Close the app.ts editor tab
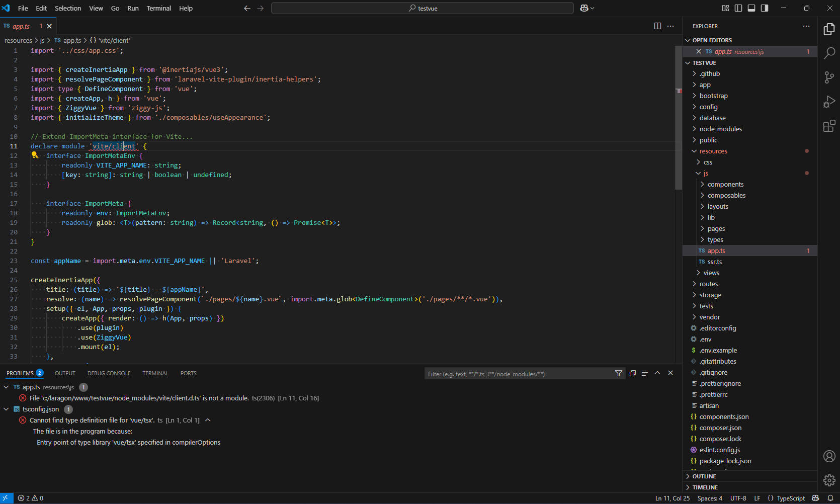The image size is (840, 504). tap(49, 26)
